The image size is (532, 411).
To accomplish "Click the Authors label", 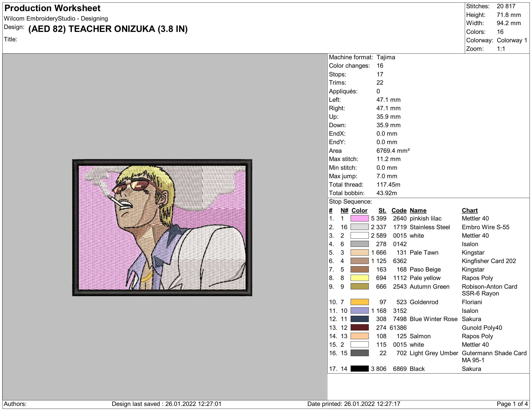I will pos(15,404).
